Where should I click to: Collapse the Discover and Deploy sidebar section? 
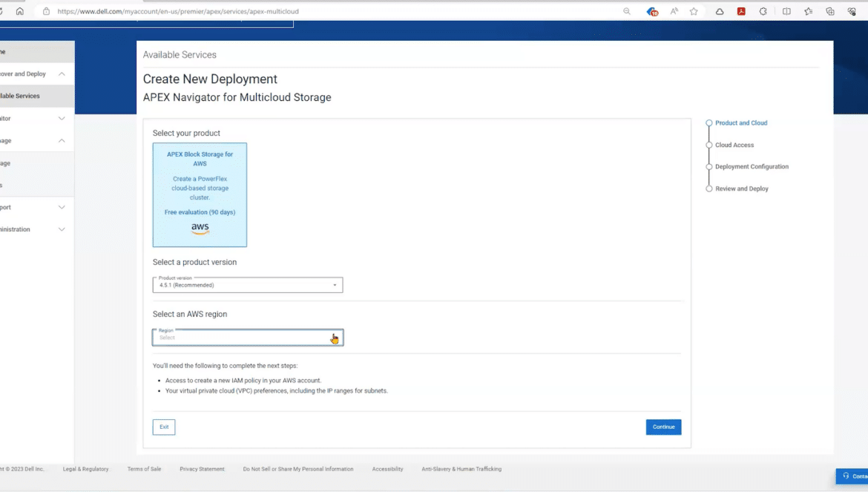point(62,73)
